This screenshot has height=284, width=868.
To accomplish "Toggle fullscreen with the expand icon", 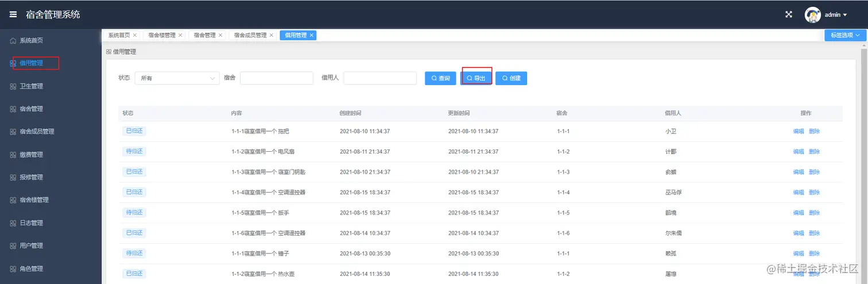I will [x=789, y=15].
